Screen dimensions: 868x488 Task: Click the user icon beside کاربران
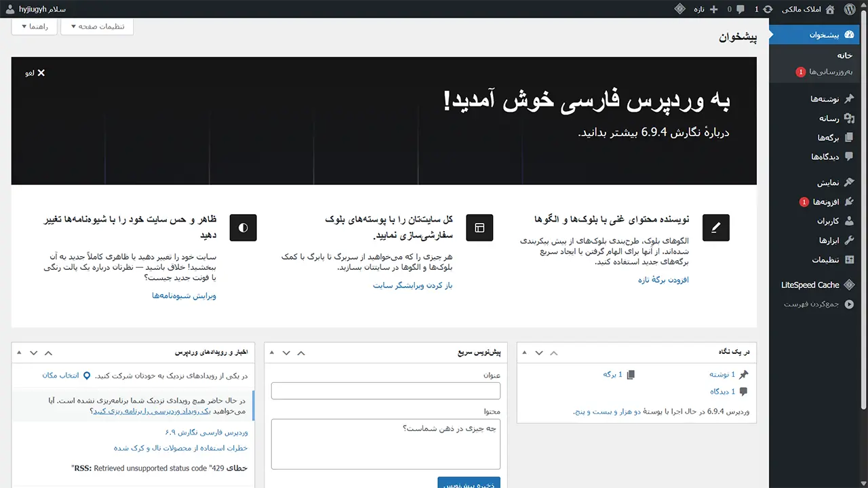[x=849, y=221]
